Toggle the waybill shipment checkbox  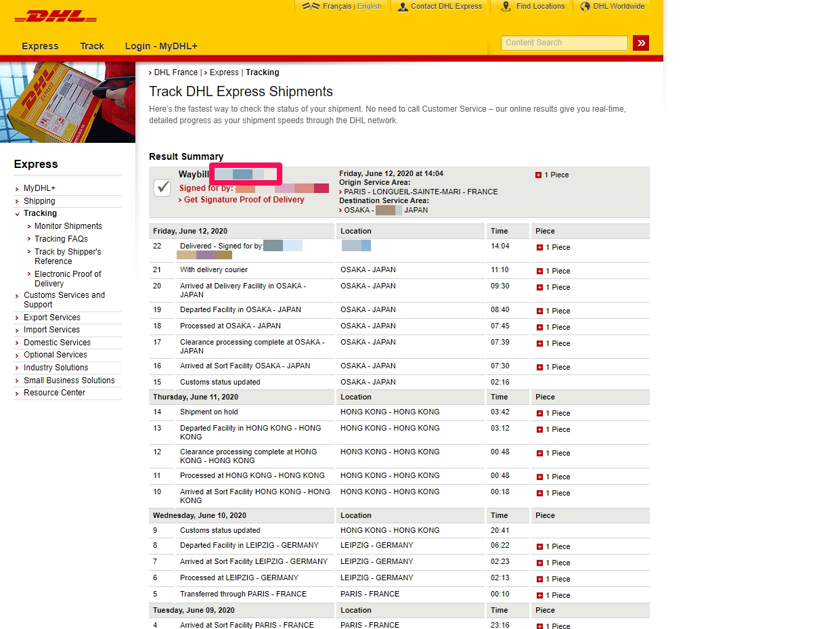tap(162, 188)
